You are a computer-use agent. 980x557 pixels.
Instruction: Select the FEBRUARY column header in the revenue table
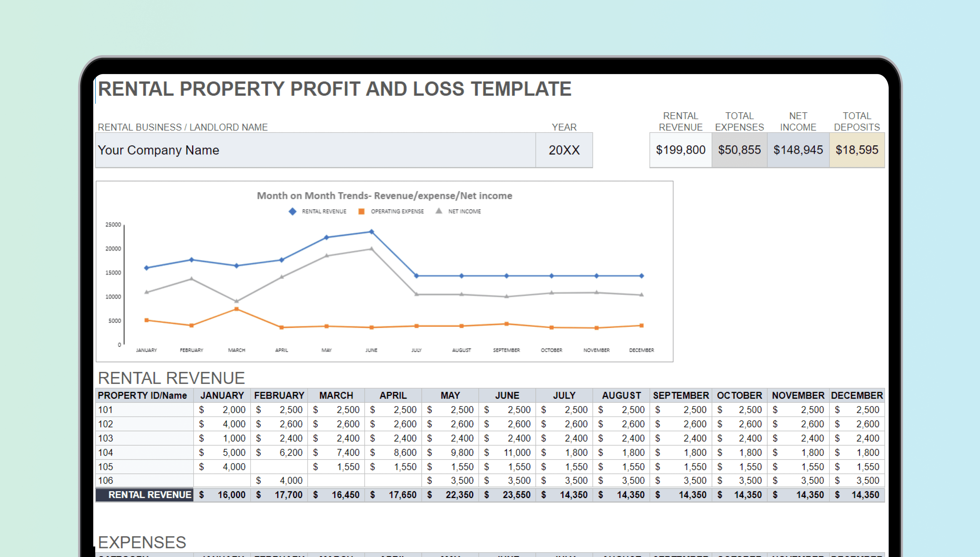(279, 395)
